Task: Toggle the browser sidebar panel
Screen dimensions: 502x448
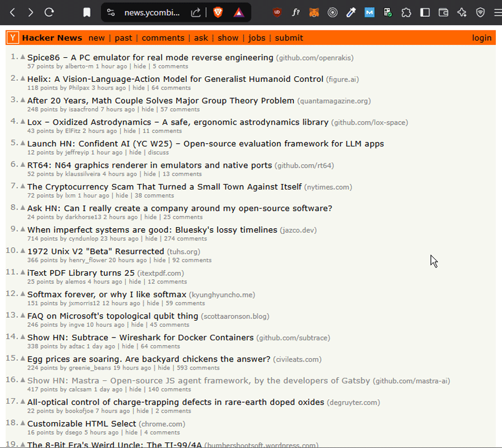Action: pos(425,12)
